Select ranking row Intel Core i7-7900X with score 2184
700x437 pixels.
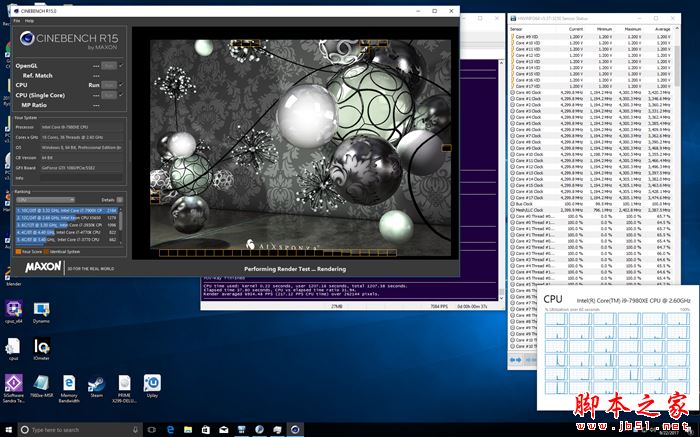click(x=67, y=210)
